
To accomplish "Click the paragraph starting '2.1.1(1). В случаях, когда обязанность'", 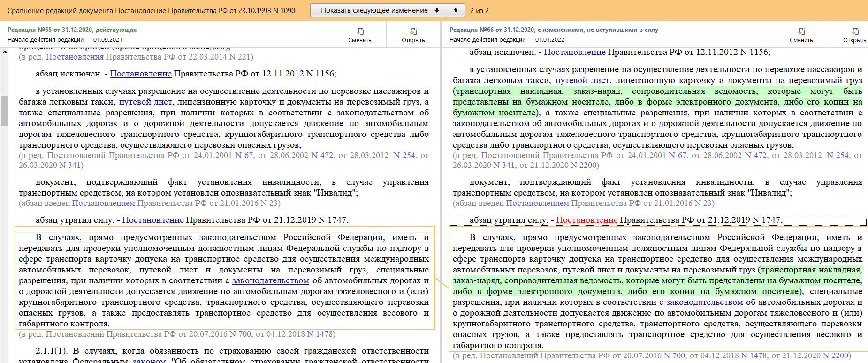I will click(x=224, y=355).
